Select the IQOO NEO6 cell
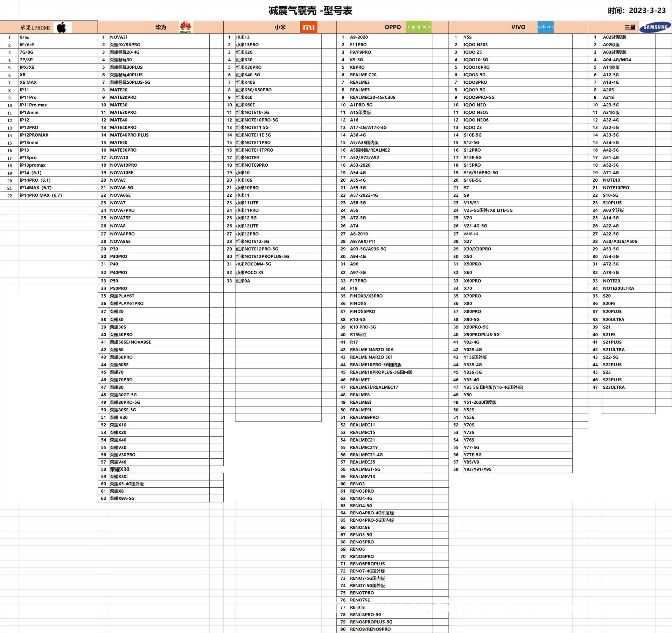The image size is (672, 633). click(x=476, y=120)
